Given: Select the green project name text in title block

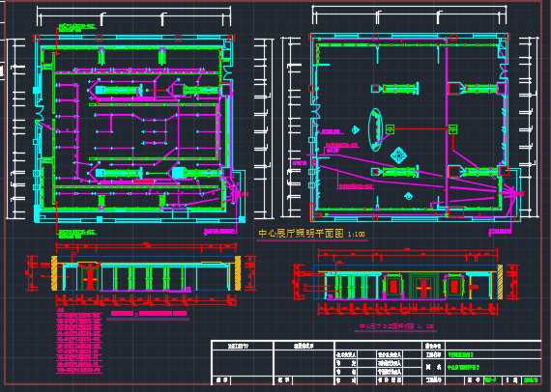Looking at the screenshot, I should point(460,354).
